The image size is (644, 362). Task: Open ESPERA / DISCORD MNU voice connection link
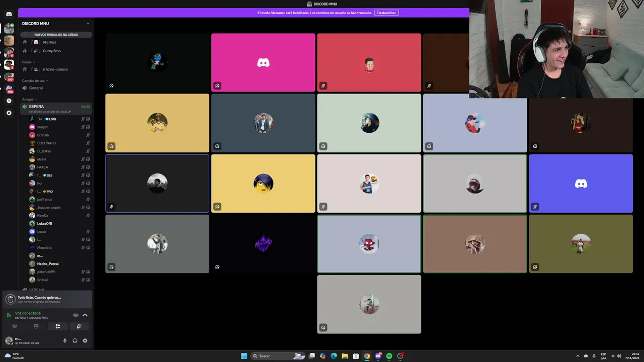[x=32, y=318]
